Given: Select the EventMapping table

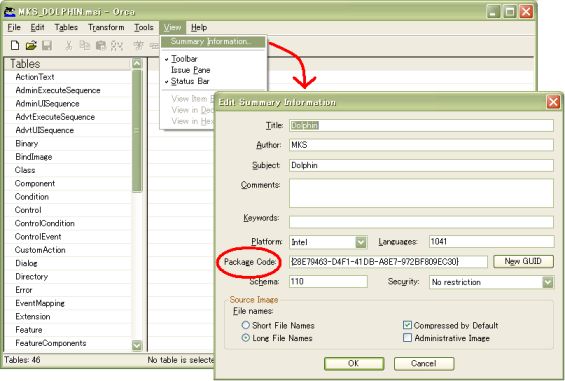Looking at the screenshot, I should [x=40, y=303].
